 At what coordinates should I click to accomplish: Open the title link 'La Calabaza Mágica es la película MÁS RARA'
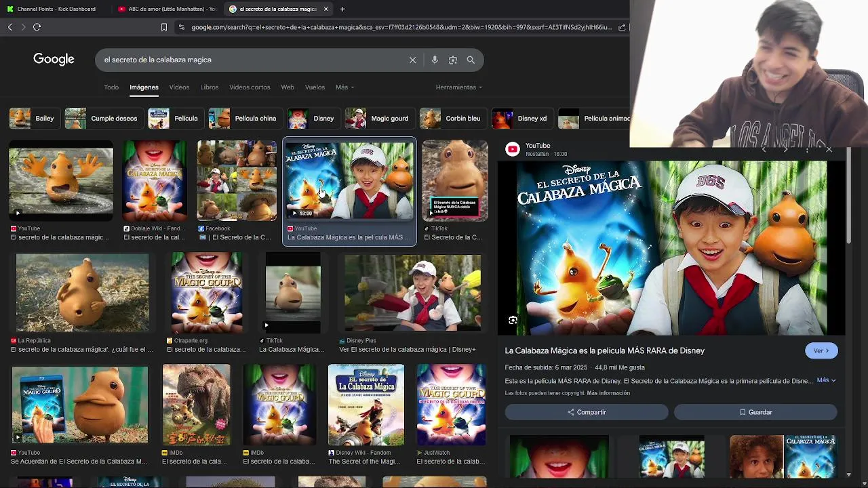click(605, 350)
